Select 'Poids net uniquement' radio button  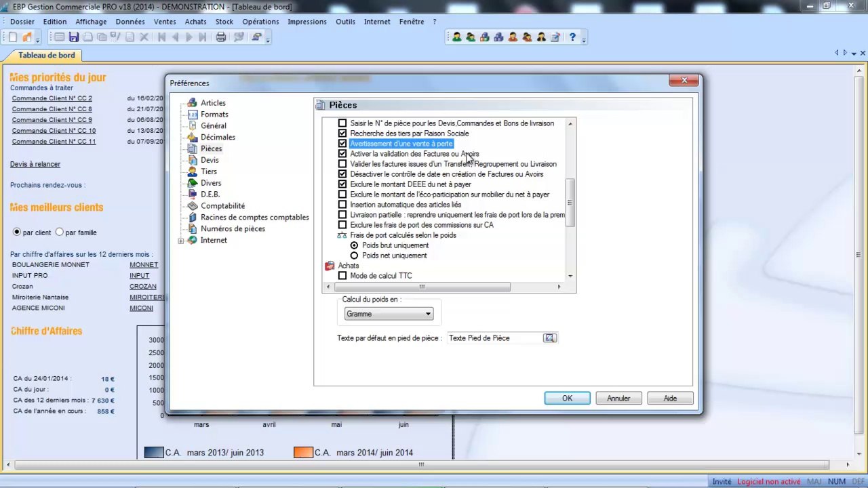click(354, 256)
